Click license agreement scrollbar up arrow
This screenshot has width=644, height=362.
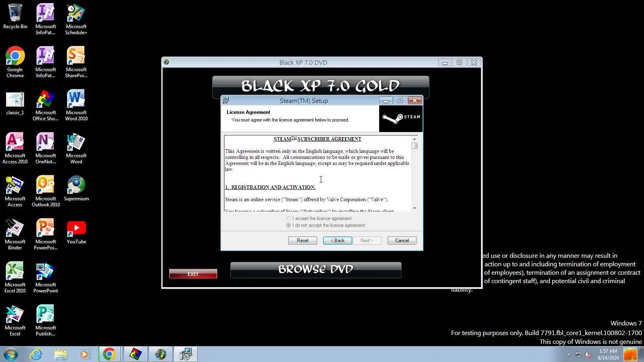pos(415,139)
